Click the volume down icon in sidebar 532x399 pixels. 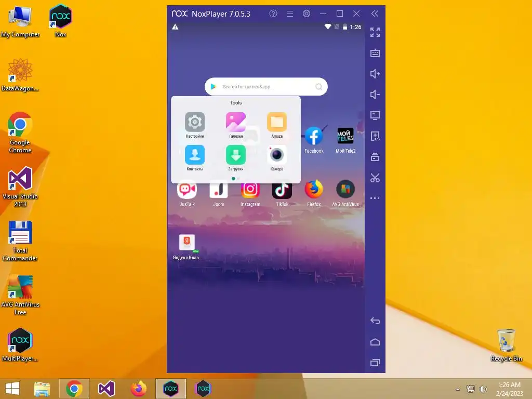tap(375, 95)
